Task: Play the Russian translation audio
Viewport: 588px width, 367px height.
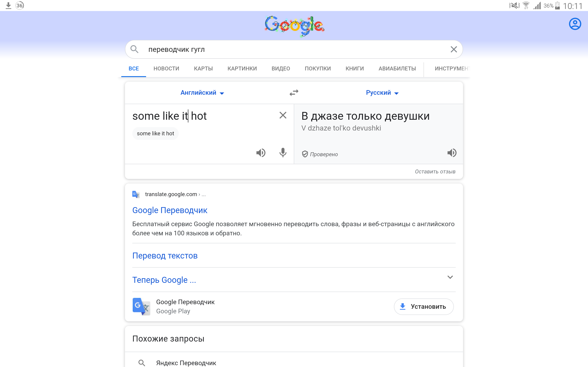Action: (x=452, y=153)
